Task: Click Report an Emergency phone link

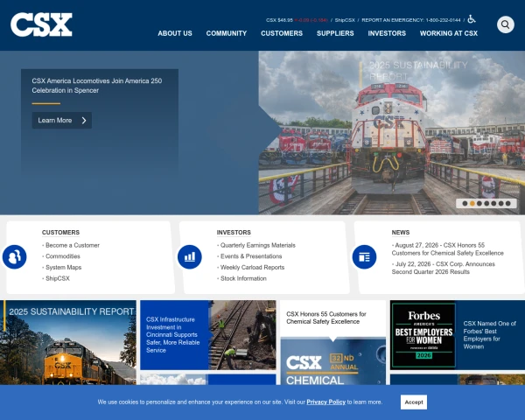Action: [411, 20]
